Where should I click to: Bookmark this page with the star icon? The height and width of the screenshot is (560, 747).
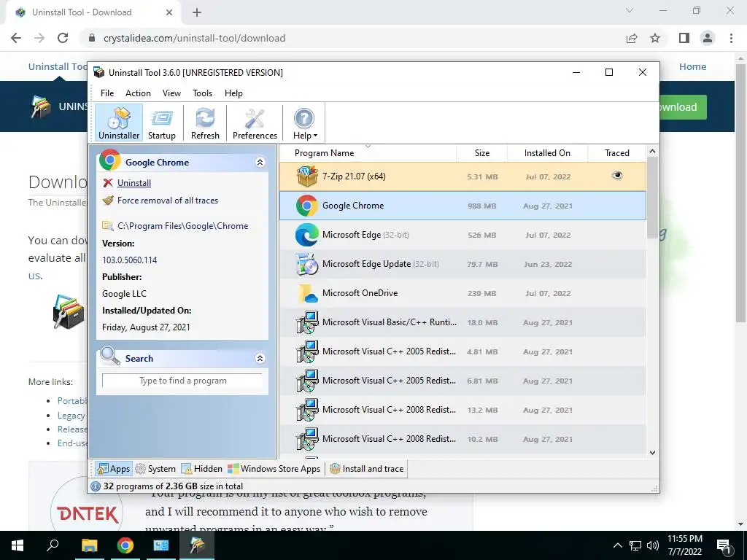pos(655,38)
